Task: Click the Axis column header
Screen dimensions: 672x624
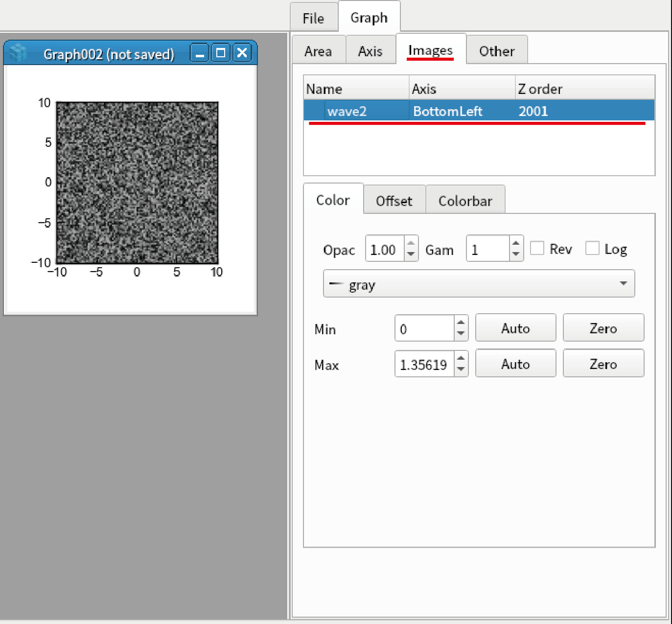Action: [462, 89]
